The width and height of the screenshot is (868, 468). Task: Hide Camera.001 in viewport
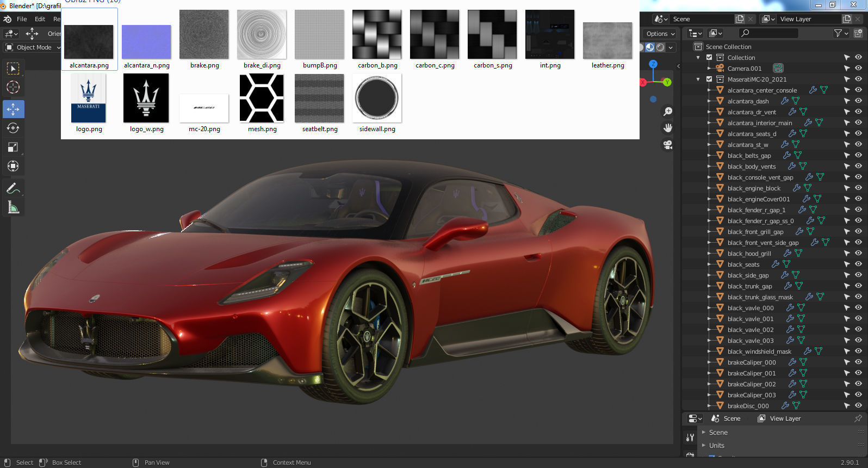tap(858, 69)
